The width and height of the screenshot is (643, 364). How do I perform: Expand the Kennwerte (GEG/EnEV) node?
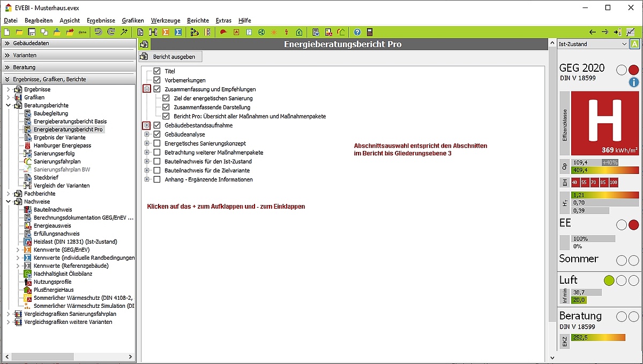18,249
